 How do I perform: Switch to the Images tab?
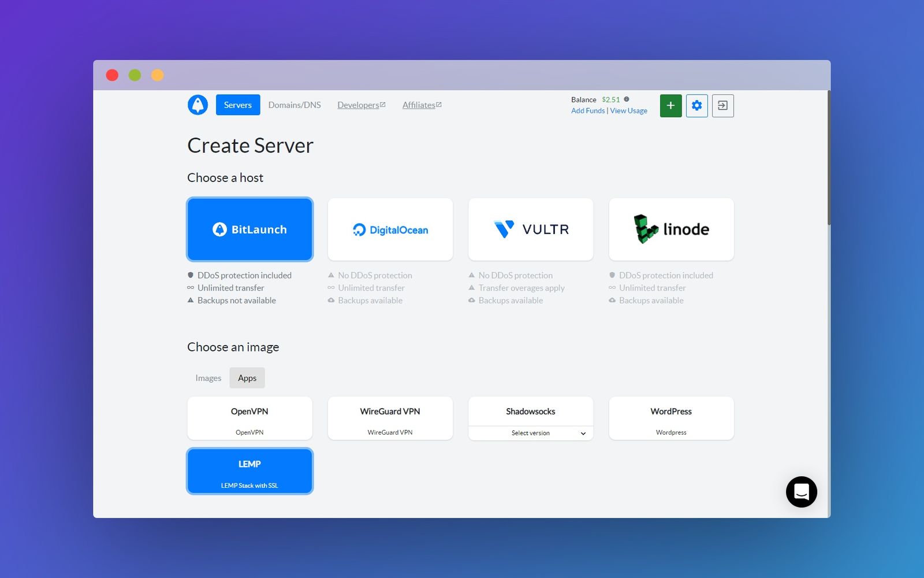point(207,377)
